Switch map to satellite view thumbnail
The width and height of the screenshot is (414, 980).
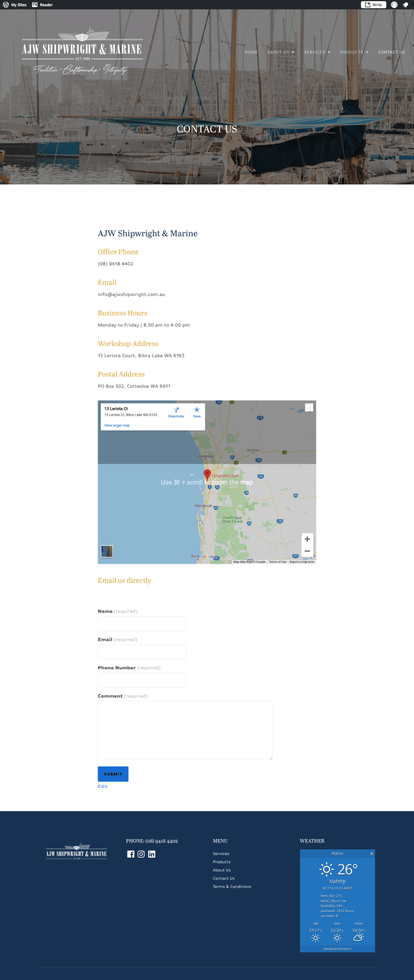(x=107, y=551)
